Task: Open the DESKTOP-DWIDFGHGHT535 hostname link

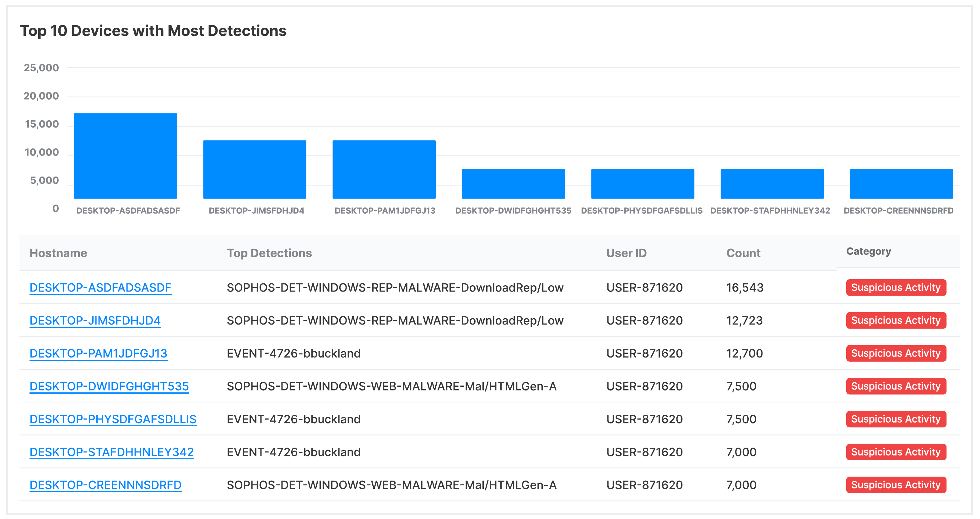Action: coord(109,386)
